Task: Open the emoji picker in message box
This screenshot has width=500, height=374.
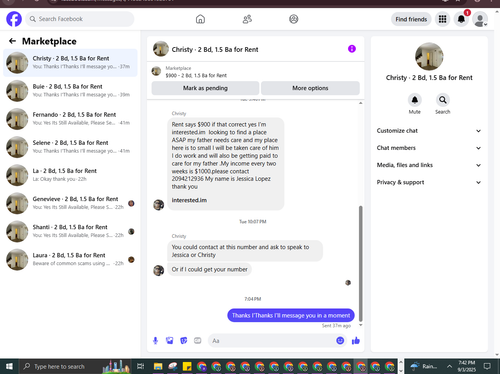Action: (340, 341)
